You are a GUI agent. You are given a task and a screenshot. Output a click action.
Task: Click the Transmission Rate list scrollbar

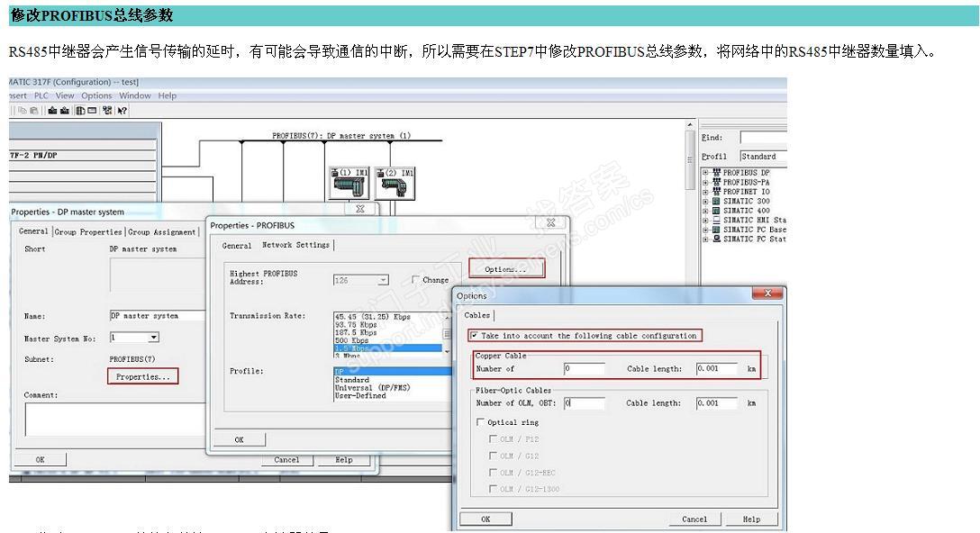click(x=447, y=333)
